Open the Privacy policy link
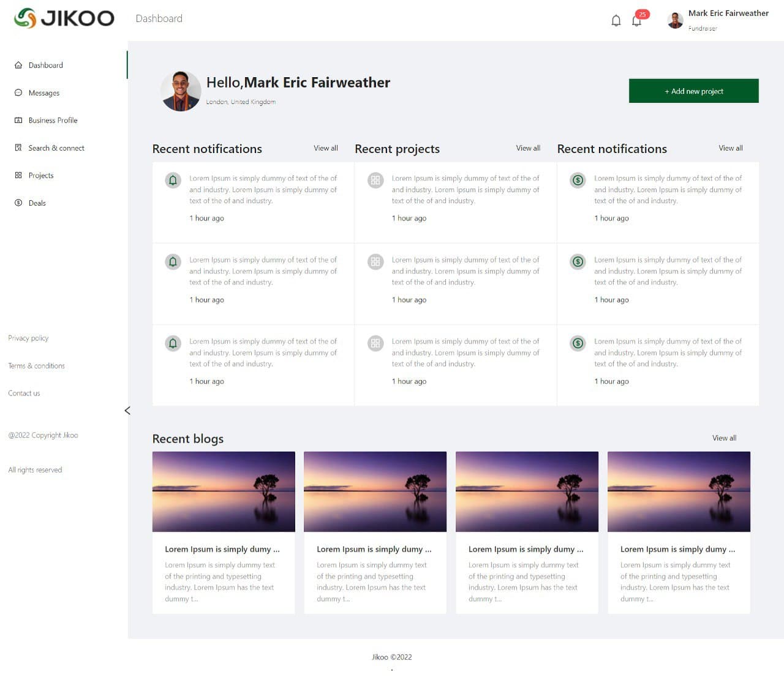Screen dimensions: 784x688 tap(28, 338)
